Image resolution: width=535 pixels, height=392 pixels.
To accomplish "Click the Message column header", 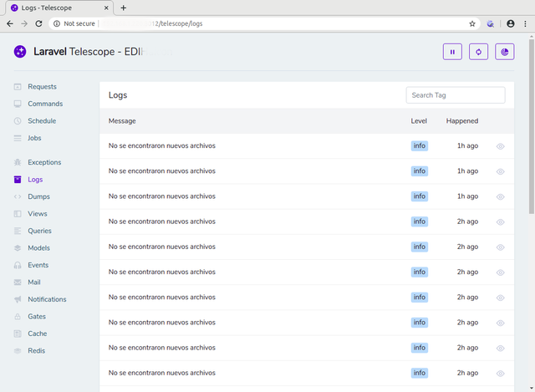I will (x=122, y=121).
